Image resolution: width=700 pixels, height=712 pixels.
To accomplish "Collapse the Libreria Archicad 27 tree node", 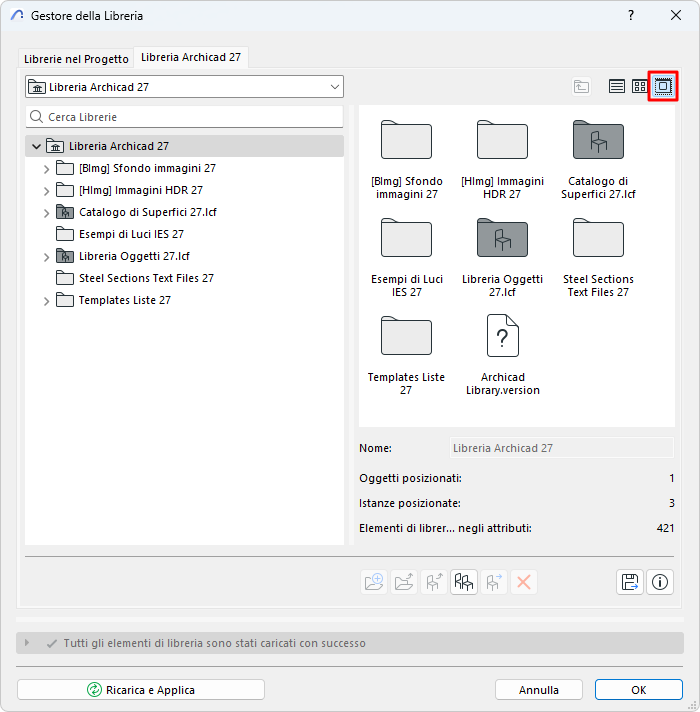I will pos(36,146).
